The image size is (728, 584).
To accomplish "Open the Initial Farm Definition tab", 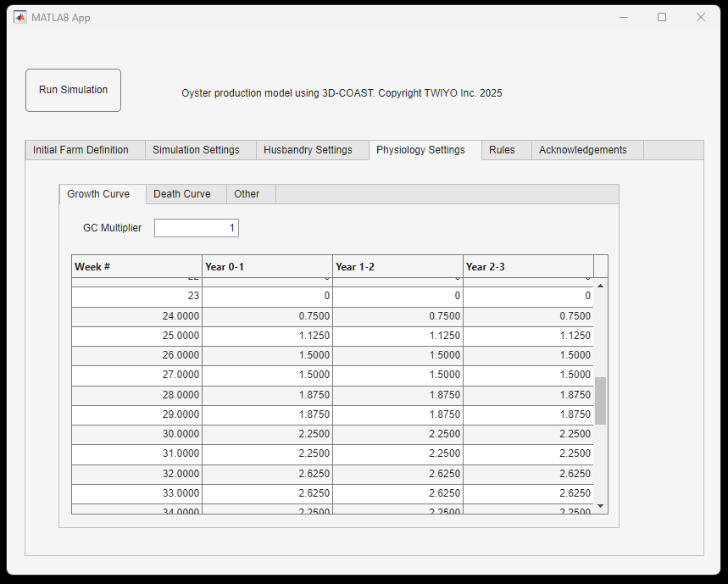I will [81, 150].
